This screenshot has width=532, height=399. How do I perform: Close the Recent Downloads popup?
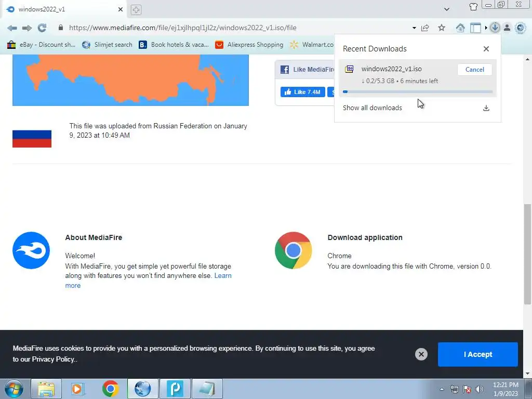[x=486, y=49]
